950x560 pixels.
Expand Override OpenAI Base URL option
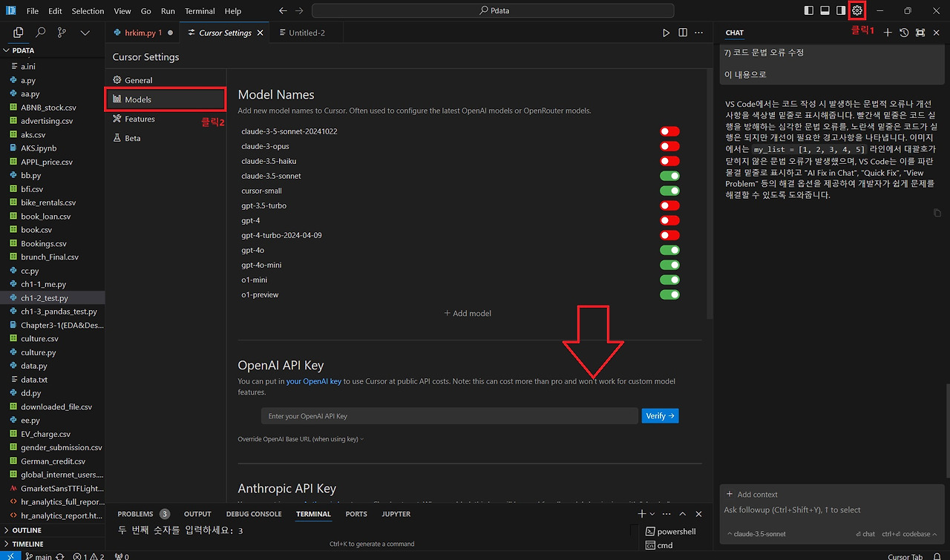(301, 439)
